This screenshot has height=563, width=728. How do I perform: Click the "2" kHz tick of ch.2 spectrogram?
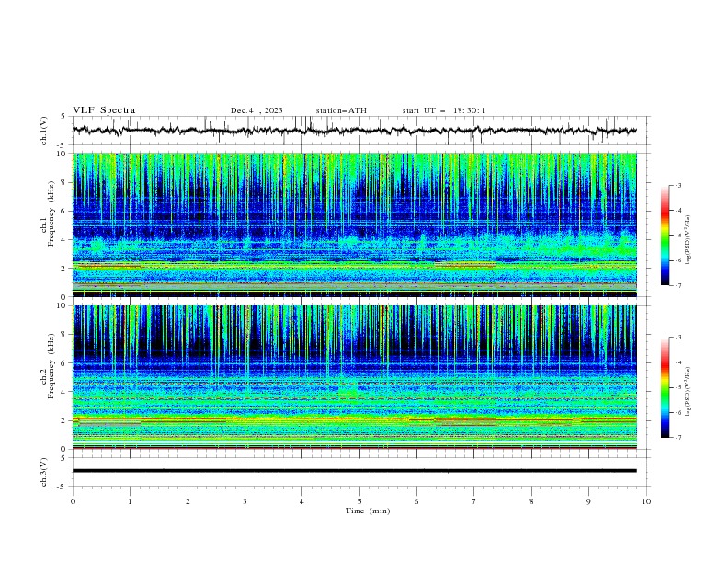pyautogui.click(x=64, y=420)
